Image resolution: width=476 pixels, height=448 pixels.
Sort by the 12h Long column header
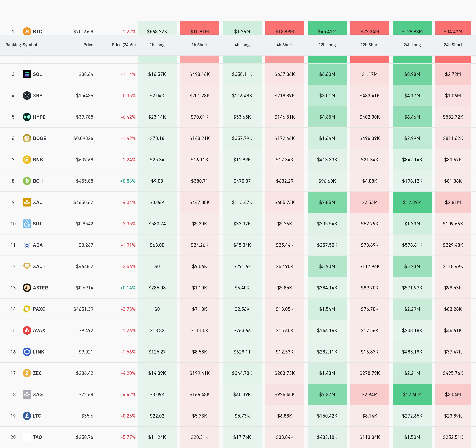coord(327,45)
